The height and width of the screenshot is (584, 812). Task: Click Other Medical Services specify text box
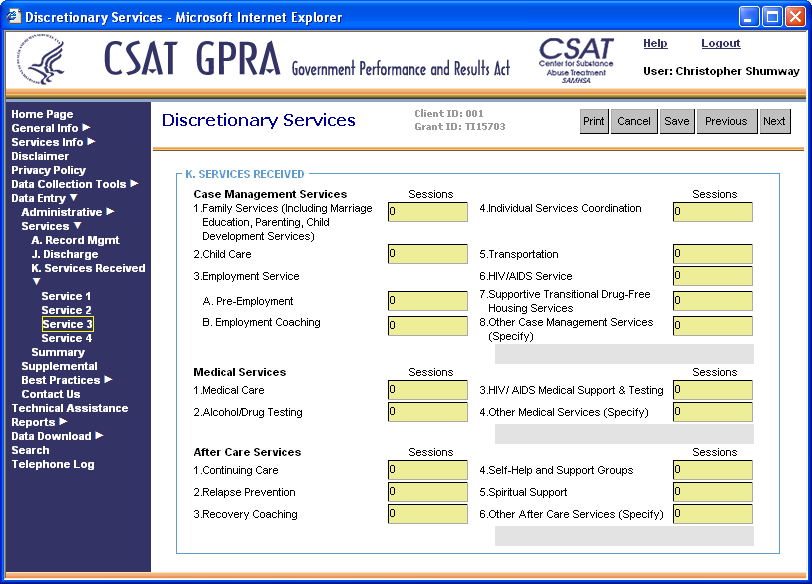tap(624, 434)
